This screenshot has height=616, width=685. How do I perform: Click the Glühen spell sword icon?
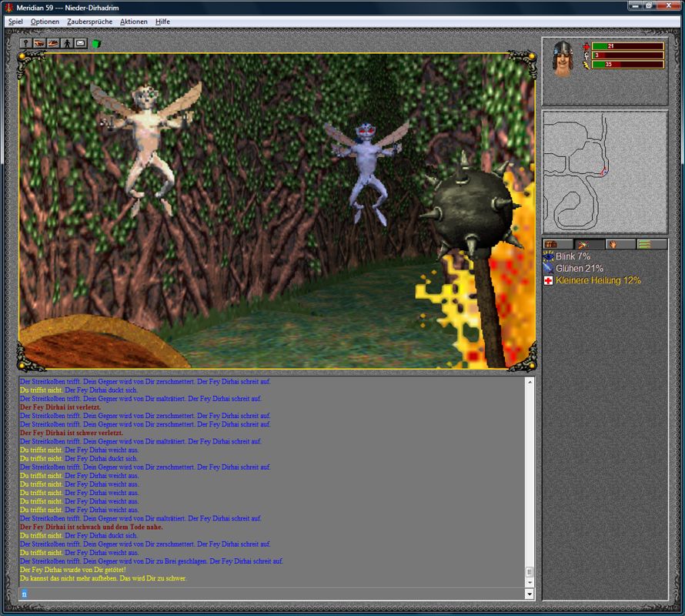click(548, 268)
